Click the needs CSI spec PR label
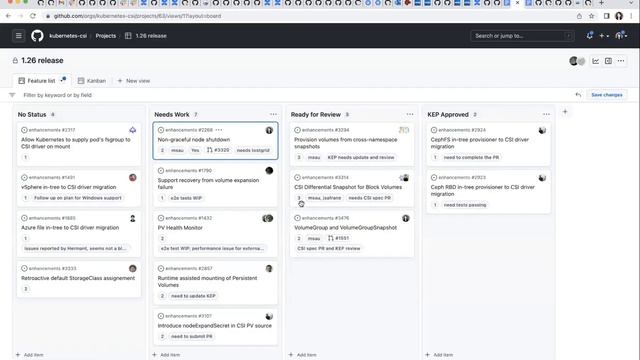The width and height of the screenshot is (640, 360). pos(369,198)
